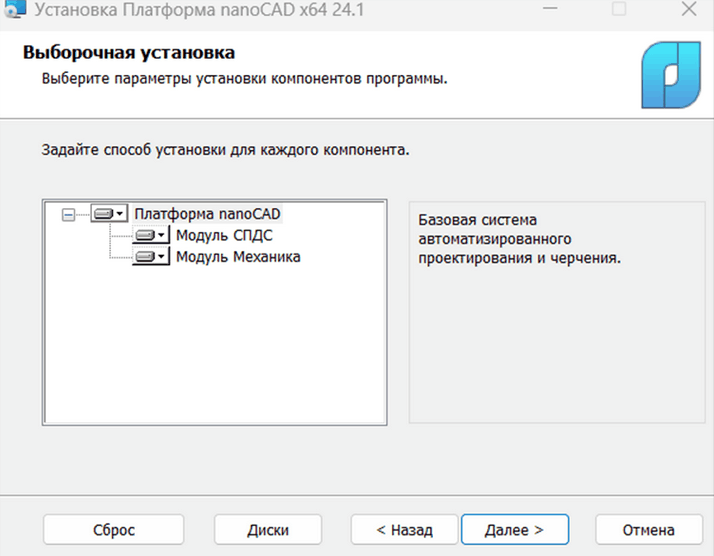Open install-mode dropdown for Платформа nanoCAD

tap(109, 213)
